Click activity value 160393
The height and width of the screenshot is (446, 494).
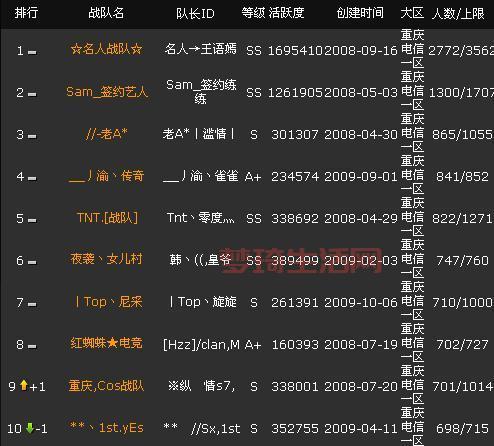(x=295, y=344)
